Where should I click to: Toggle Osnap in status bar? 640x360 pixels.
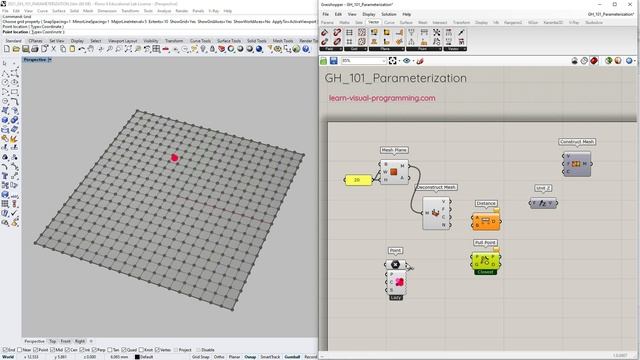(250, 357)
